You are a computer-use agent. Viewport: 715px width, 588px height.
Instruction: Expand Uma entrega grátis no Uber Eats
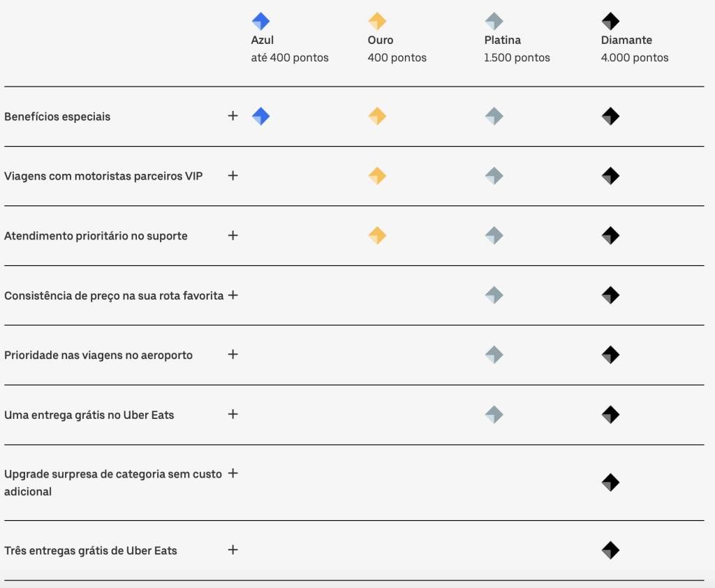[233, 414]
